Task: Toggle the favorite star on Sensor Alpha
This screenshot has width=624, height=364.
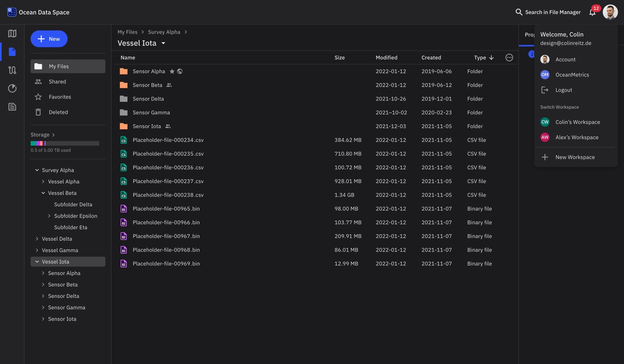Action: (172, 71)
